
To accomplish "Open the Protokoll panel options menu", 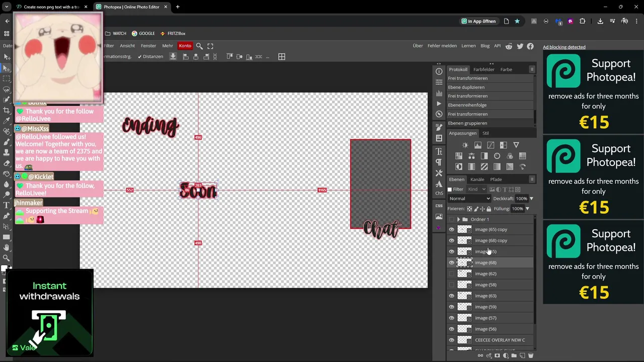I will click(x=532, y=69).
